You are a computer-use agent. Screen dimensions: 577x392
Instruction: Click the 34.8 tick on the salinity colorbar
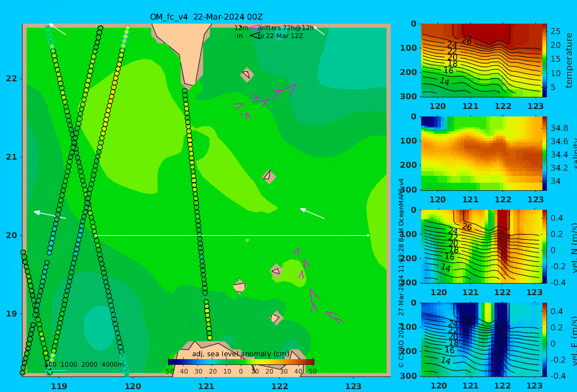[x=559, y=128]
